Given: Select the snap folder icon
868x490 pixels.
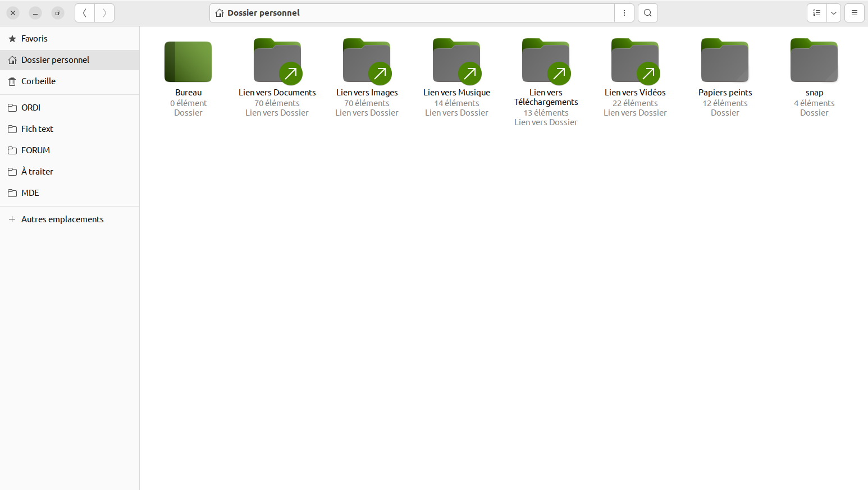Looking at the screenshot, I should tap(814, 61).
